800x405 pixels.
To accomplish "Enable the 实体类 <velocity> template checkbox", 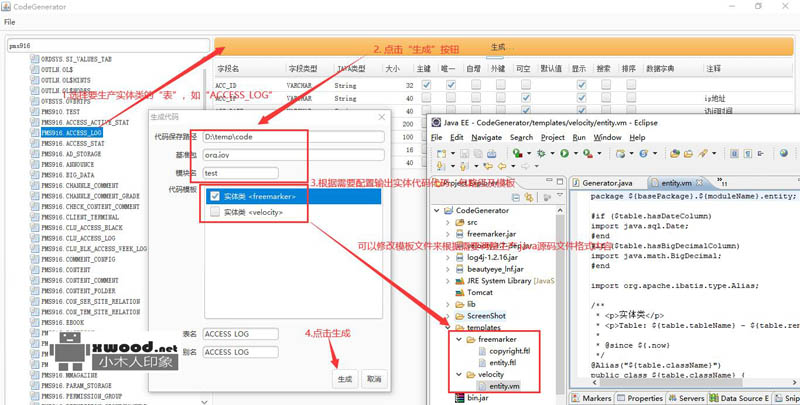I will pos(215,212).
